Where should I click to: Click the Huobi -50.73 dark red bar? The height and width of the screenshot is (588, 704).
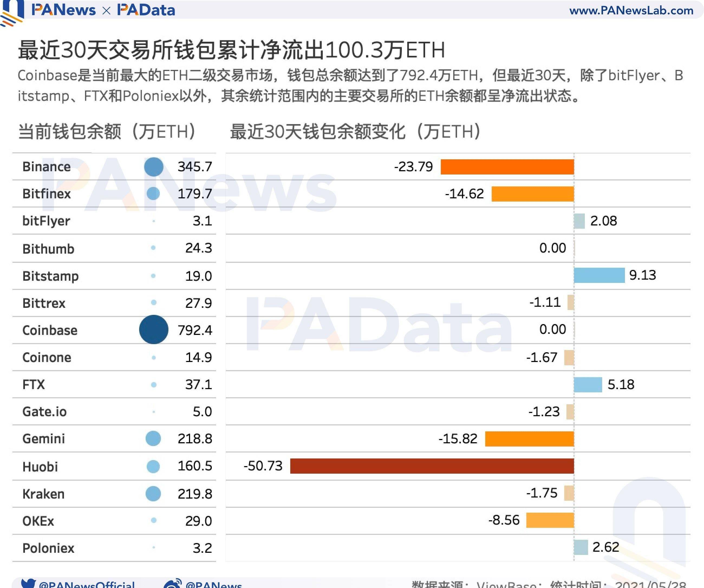tap(432, 466)
